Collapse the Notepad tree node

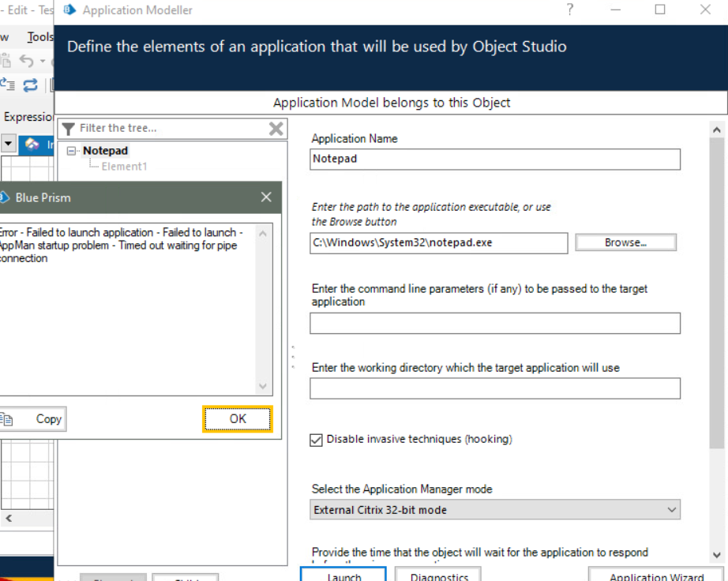point(71,151)
